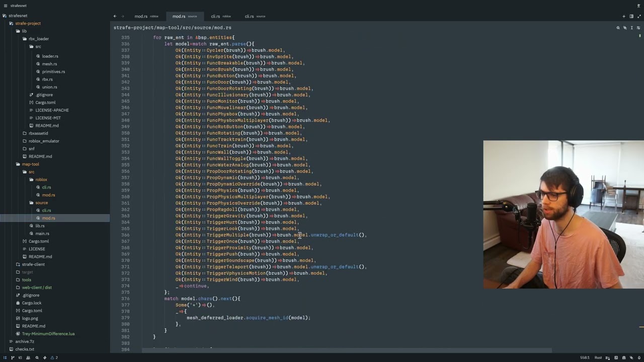Open the outline panel icon
Image resolution: width=644 pixels, height=362 pixels.
pos(20,357)
